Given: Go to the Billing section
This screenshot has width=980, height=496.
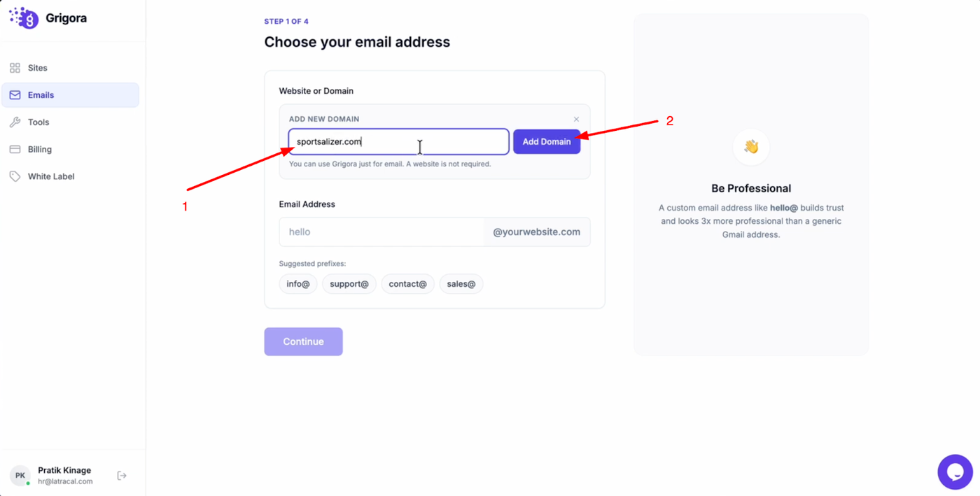Looking at the screenshot, I should [40, 149].
